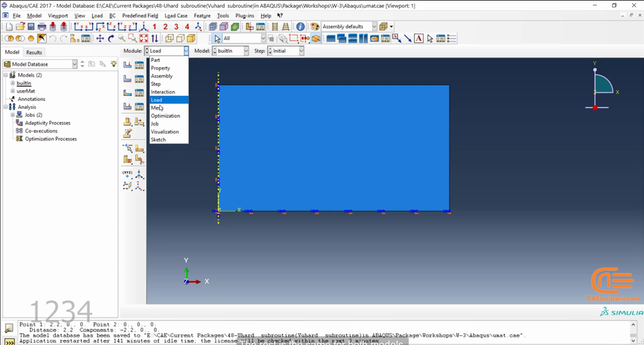This screenshot has height=345, width=644.
Task: Switch to the Model tab
Action: pyautogui.click(x=12, y=52)
